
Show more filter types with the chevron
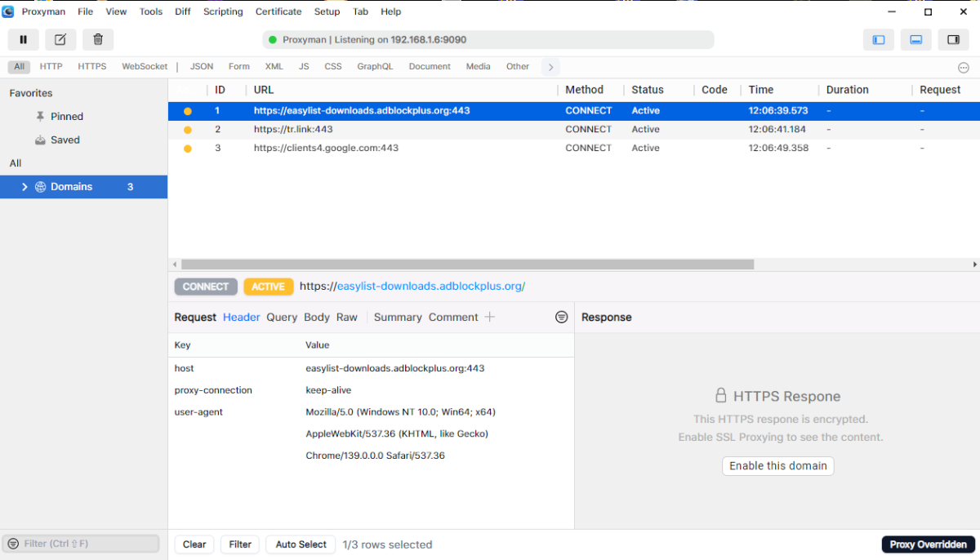(x=550, y=67)
